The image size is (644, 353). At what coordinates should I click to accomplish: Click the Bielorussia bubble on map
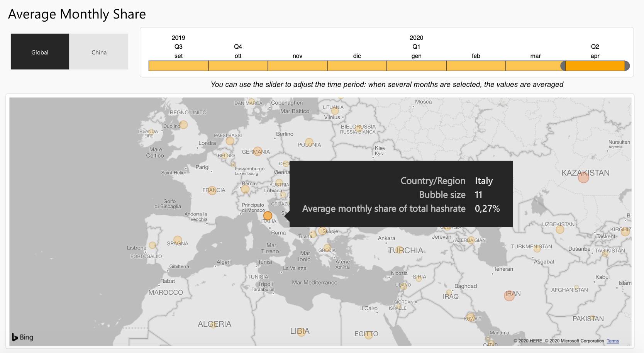359,128
